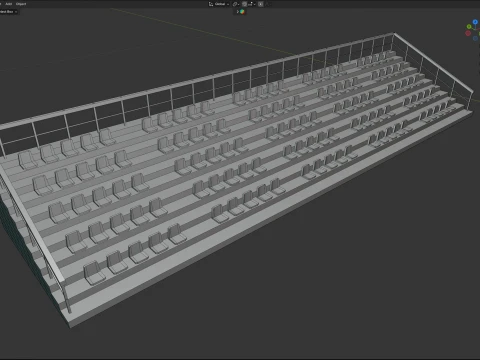Open the Object menu
Image resolution: width=480 pixels, height=360 pixels.
click(x=21, y=4)
